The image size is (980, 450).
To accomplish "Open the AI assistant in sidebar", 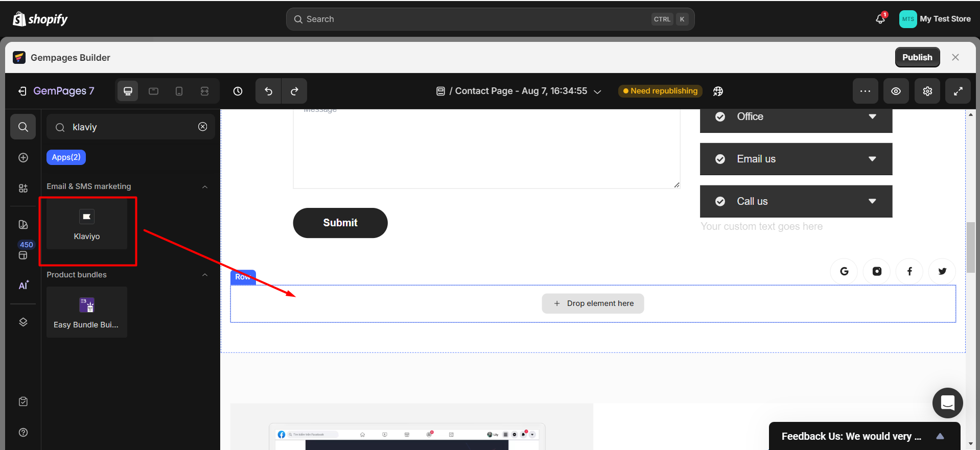I will (24, 285).
